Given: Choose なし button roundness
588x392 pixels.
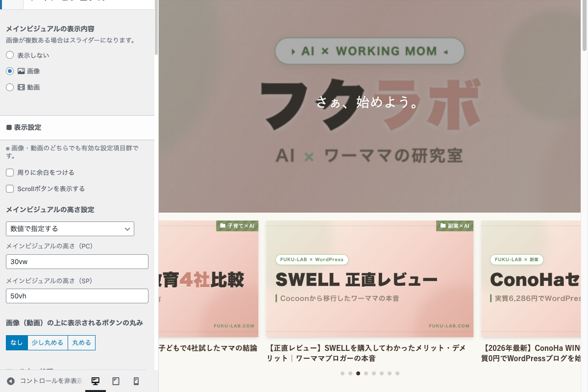Looking at the screenshot, I should point(17,343).
